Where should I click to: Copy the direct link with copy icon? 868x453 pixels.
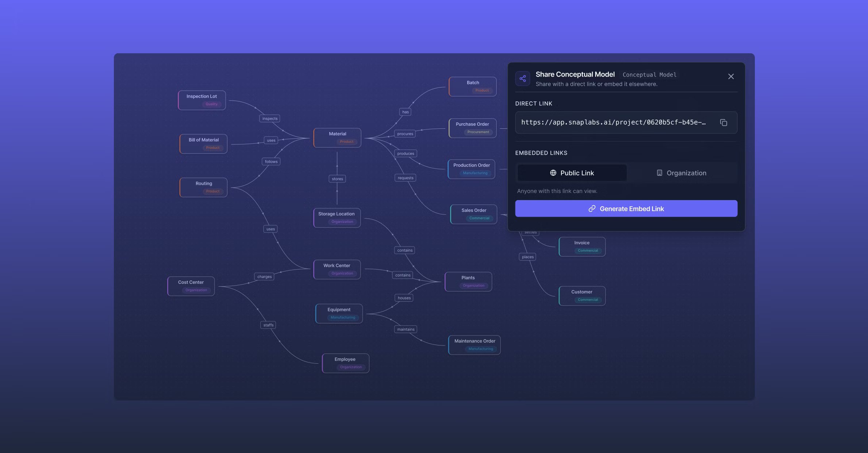[723, 123]
